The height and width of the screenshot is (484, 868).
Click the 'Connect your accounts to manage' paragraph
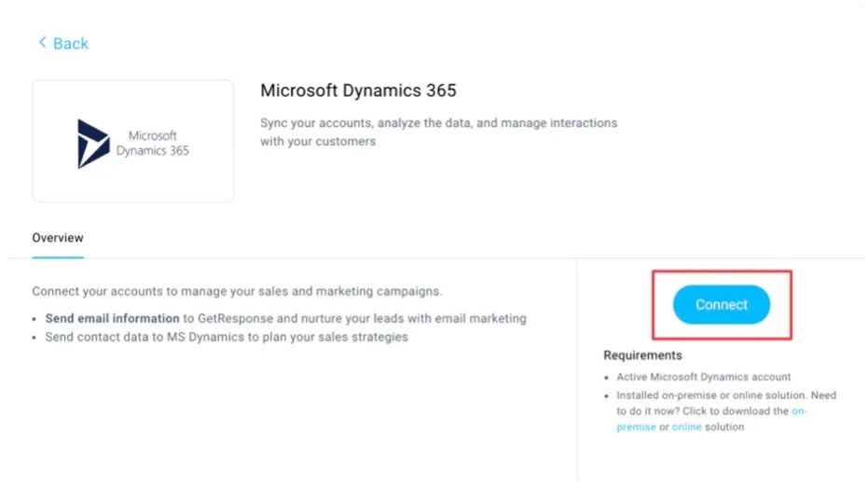pyautogui.click(x=236, y=291)
